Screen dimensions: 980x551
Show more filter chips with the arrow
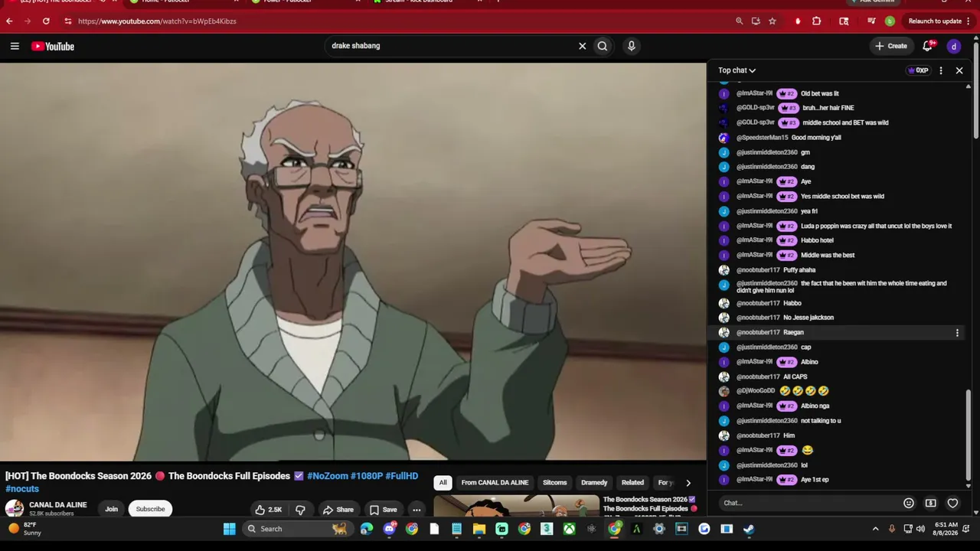coord(688,483)
